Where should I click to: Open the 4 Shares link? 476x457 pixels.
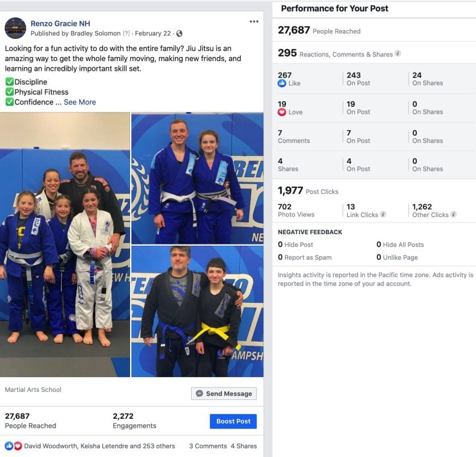[244, 446]
